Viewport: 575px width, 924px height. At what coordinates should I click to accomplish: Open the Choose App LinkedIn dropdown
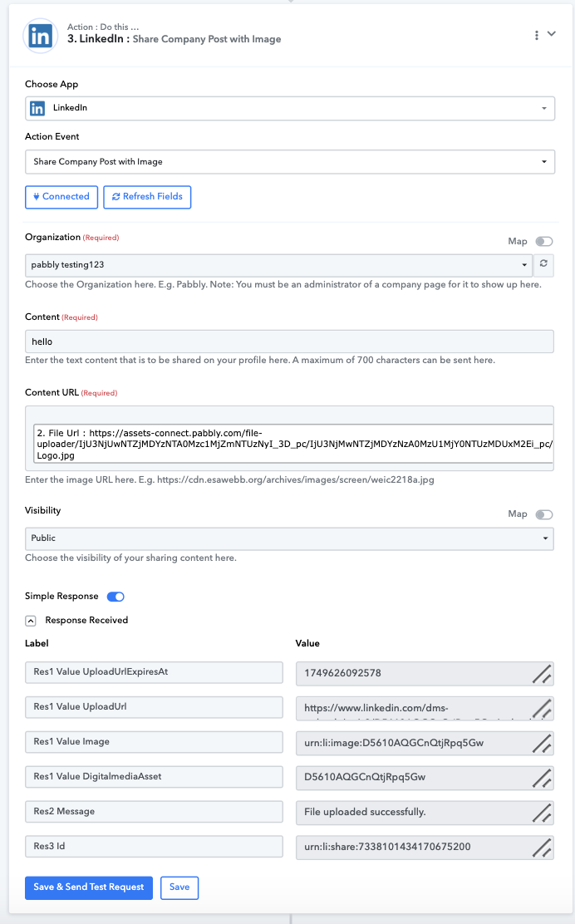290,108
